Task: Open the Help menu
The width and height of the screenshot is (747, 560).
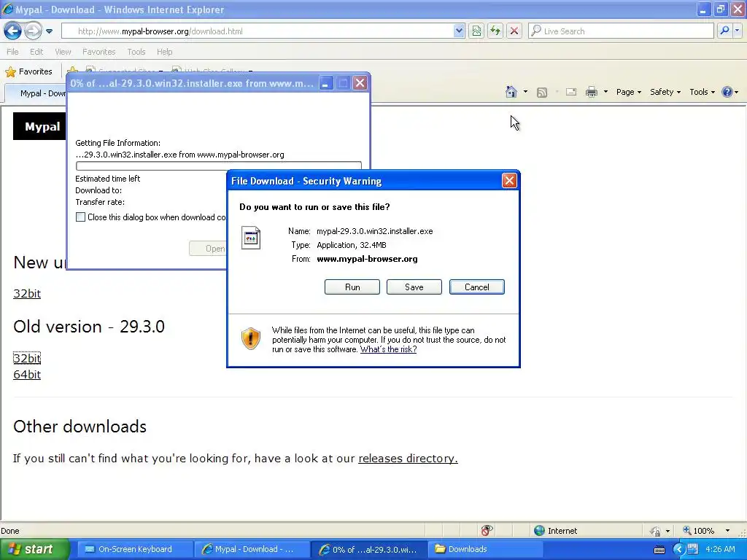Action: [164, 52]
